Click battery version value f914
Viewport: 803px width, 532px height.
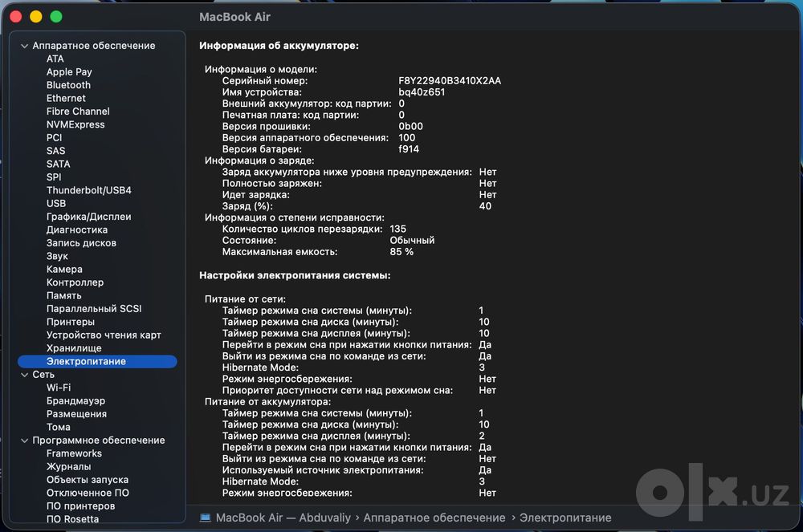tap(409, 149)
